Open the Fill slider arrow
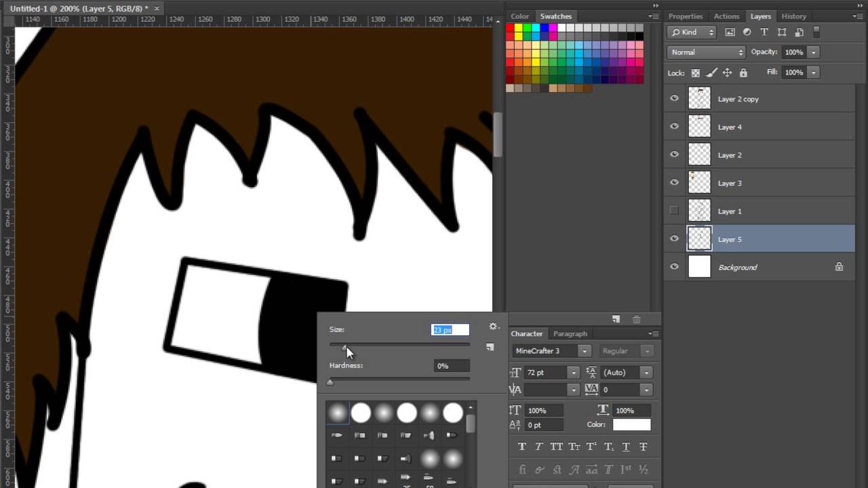Viewport: 868px width, 488px height. [813, 72]
